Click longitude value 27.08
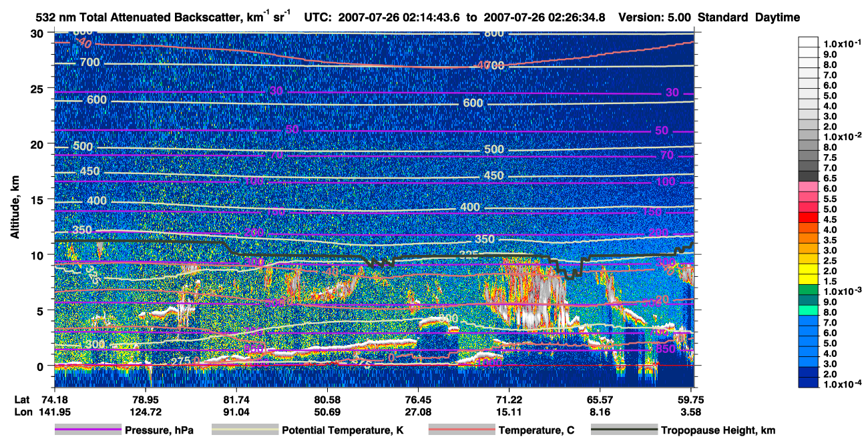The image size is (868, 445). 418,412
